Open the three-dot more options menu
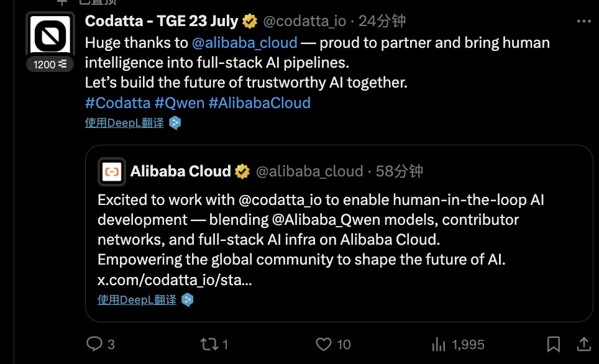Viewport: 599px width, 364px height. pyautogui.click(x=583, y=21)
